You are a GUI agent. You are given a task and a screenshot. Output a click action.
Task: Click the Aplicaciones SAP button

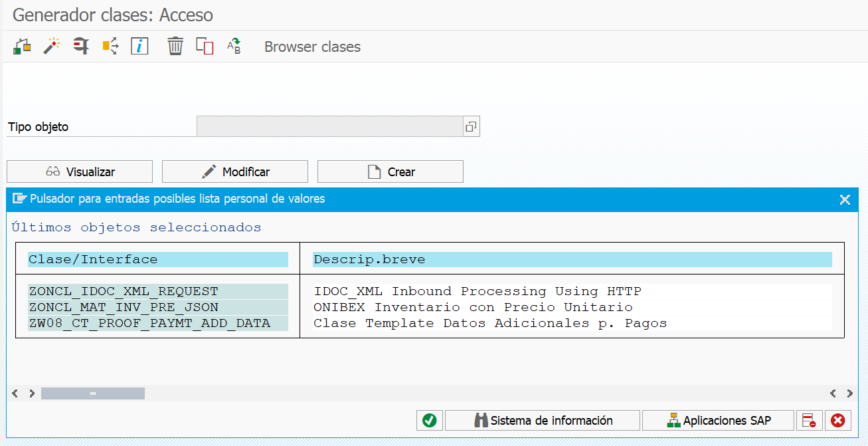click(x=719, y=420)
